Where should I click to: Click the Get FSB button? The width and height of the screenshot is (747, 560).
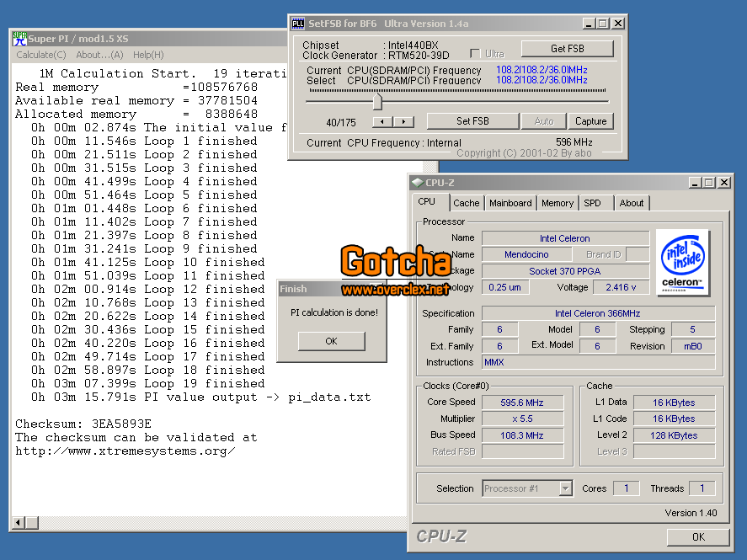[568, 49]
